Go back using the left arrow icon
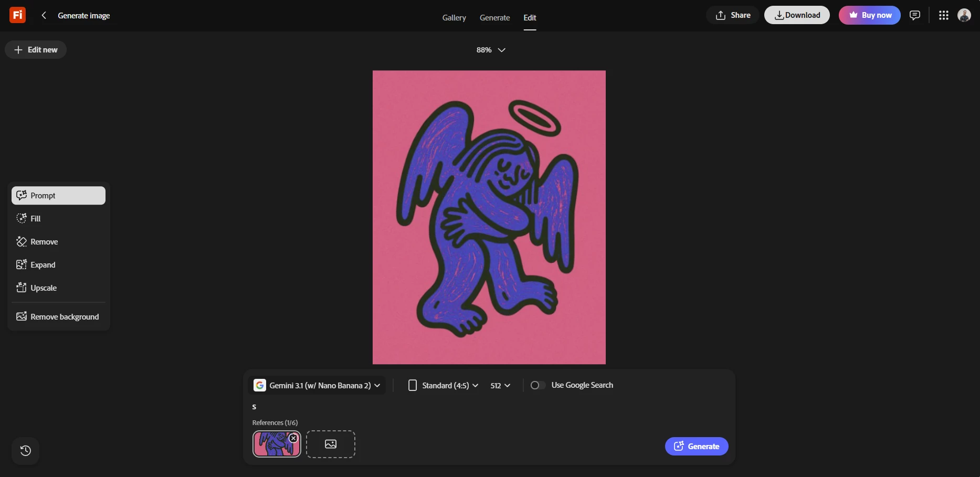 click(44, 15)
